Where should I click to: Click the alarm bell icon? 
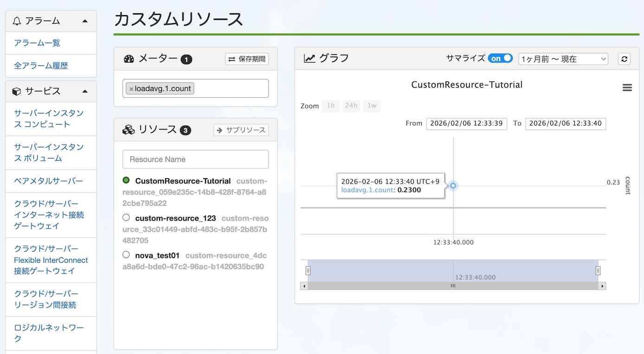click(x=17, y=21)
